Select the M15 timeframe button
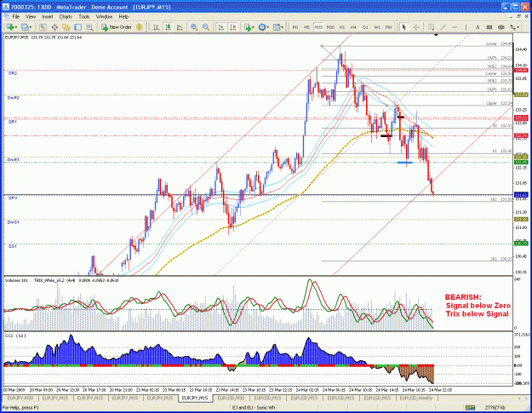 tap(318, 27)
